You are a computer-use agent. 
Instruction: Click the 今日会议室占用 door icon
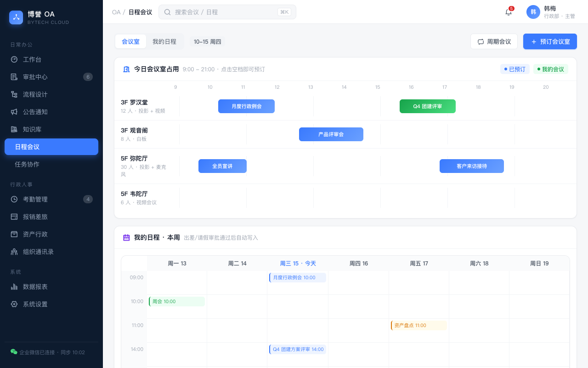(126, 69)
